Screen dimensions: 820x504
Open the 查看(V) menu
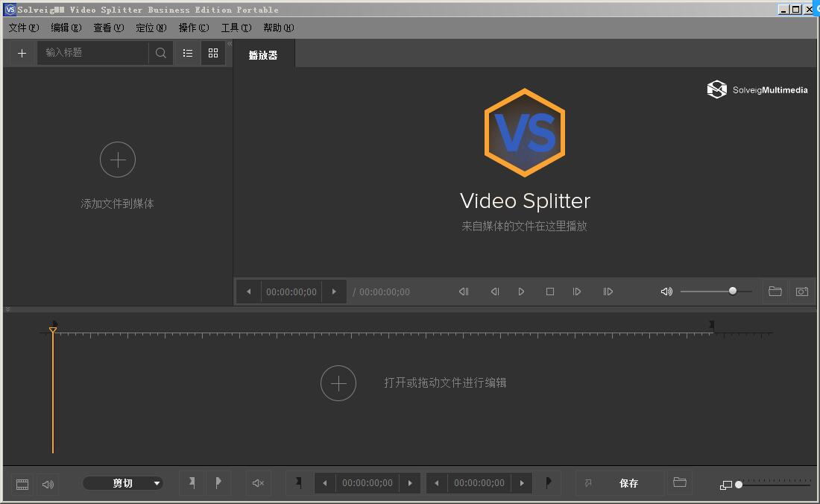click(x=108, y=28)
